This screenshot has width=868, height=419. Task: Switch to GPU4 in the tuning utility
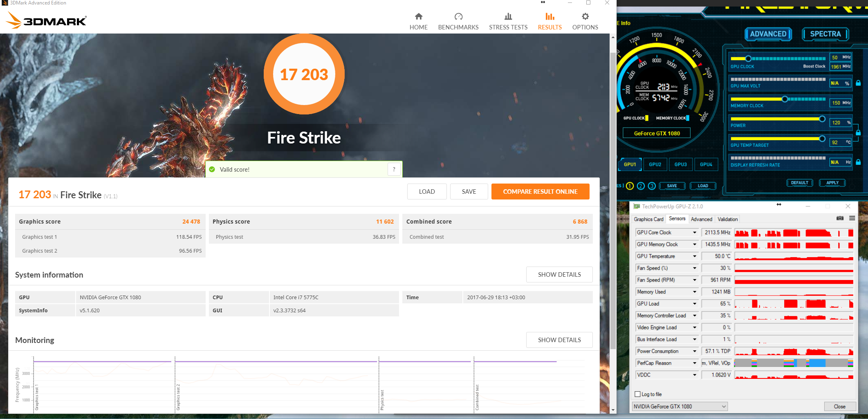click(x=706, y=164)
